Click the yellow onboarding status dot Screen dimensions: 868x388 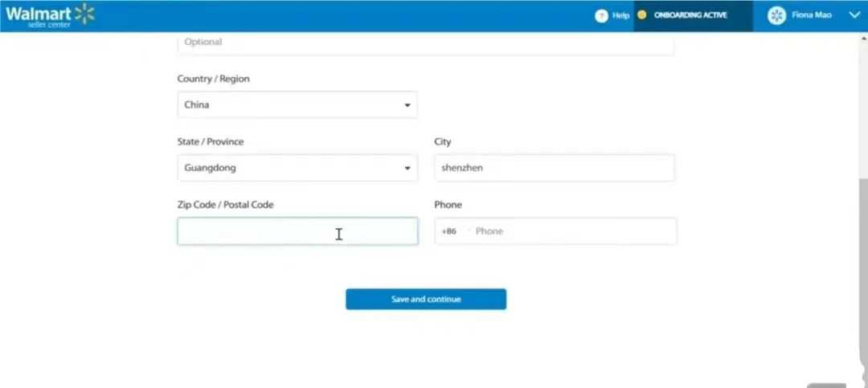tap(641, 14)
